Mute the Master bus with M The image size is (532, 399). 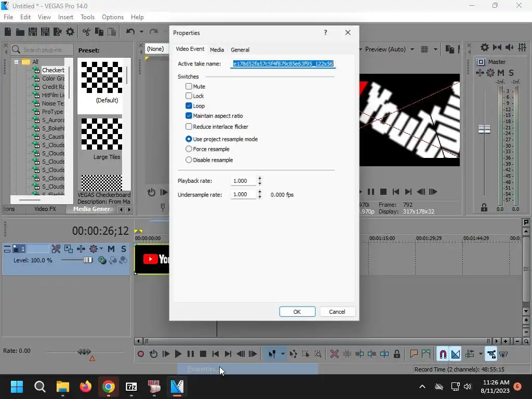pos(501,73)
